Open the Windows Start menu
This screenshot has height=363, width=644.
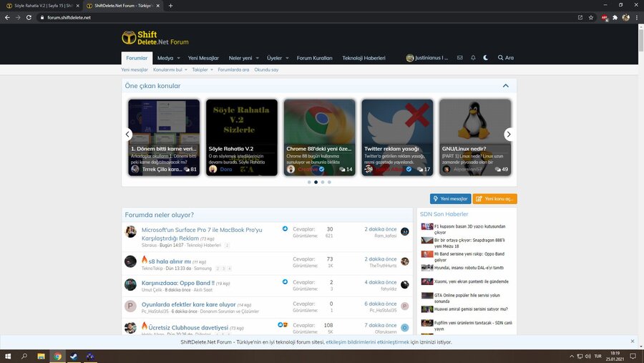pos(8,357)
